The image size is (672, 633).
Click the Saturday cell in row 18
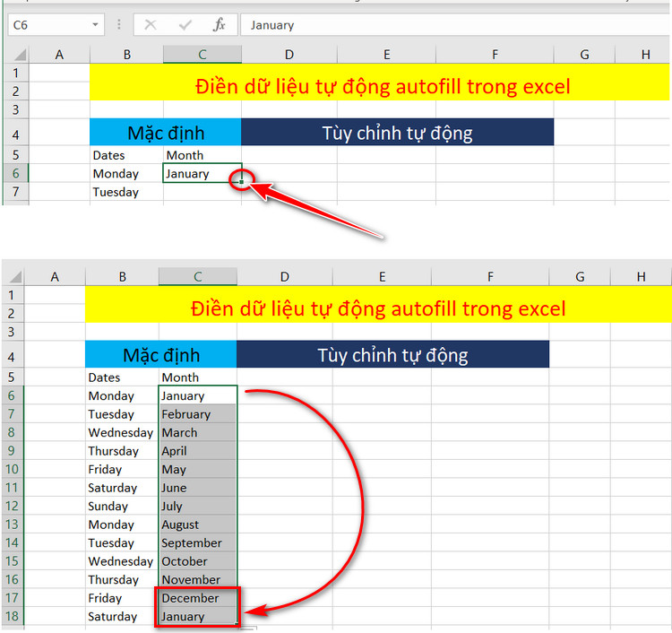tap(122, 616)
